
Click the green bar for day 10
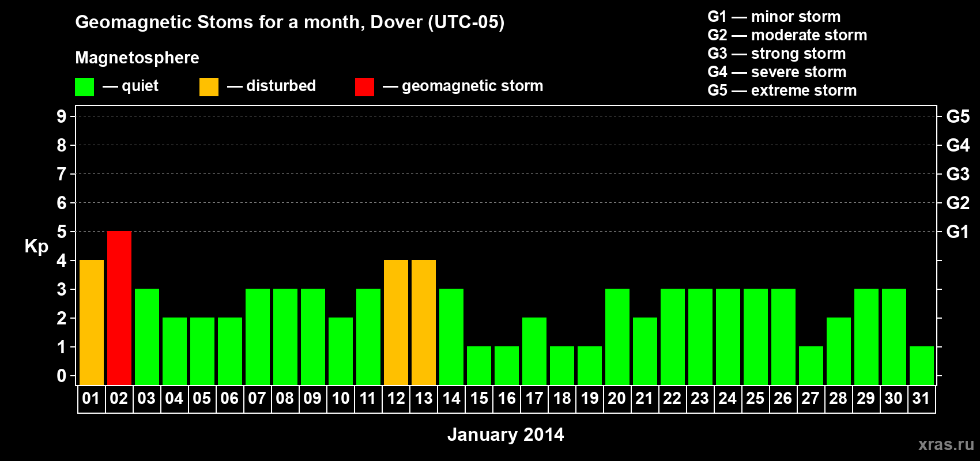341,352
